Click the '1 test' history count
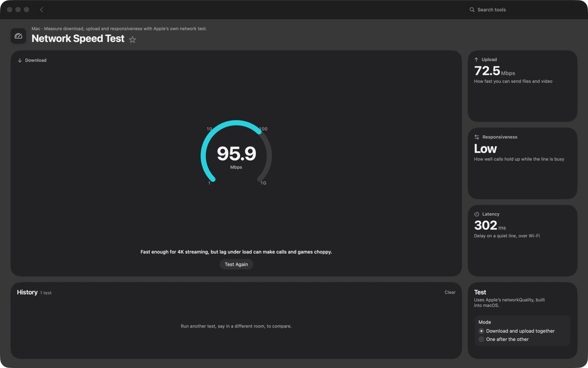This screenshot has width=588, height=368. click(46, 293)
